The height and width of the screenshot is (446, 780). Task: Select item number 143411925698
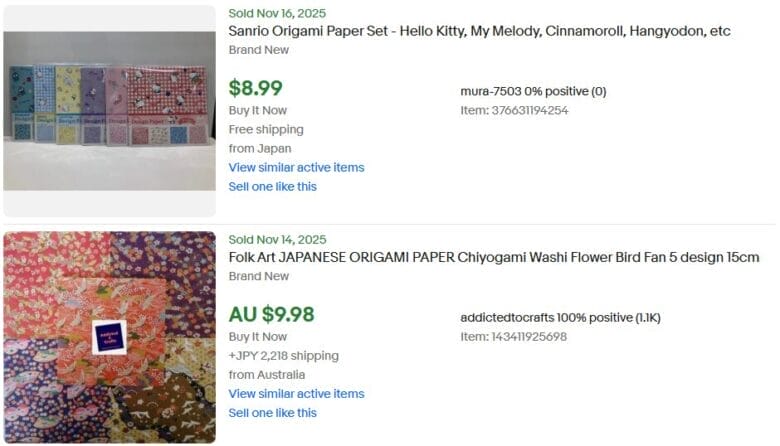pos(514,336)
